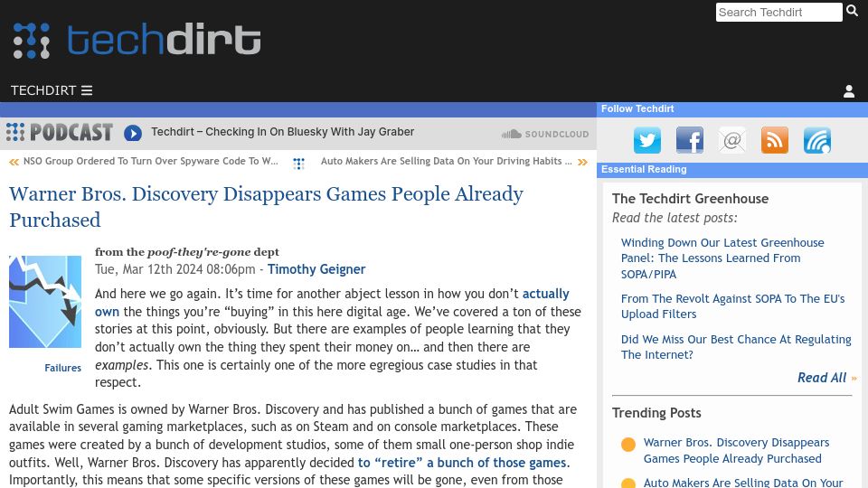Focus the Search Techdirt input field
The height and width of the screenshot is (488, 868).
(x=778, y=12)
